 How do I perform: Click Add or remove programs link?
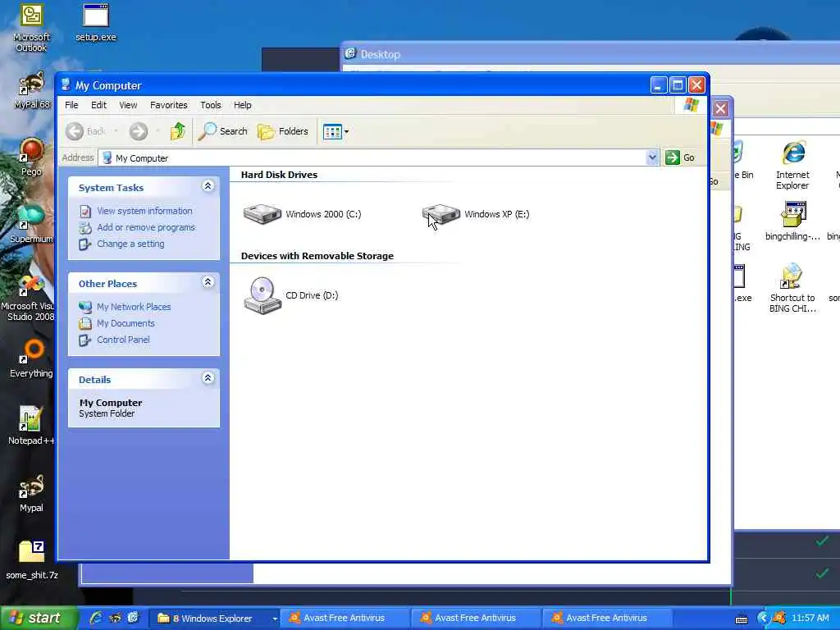coord(146,228)
